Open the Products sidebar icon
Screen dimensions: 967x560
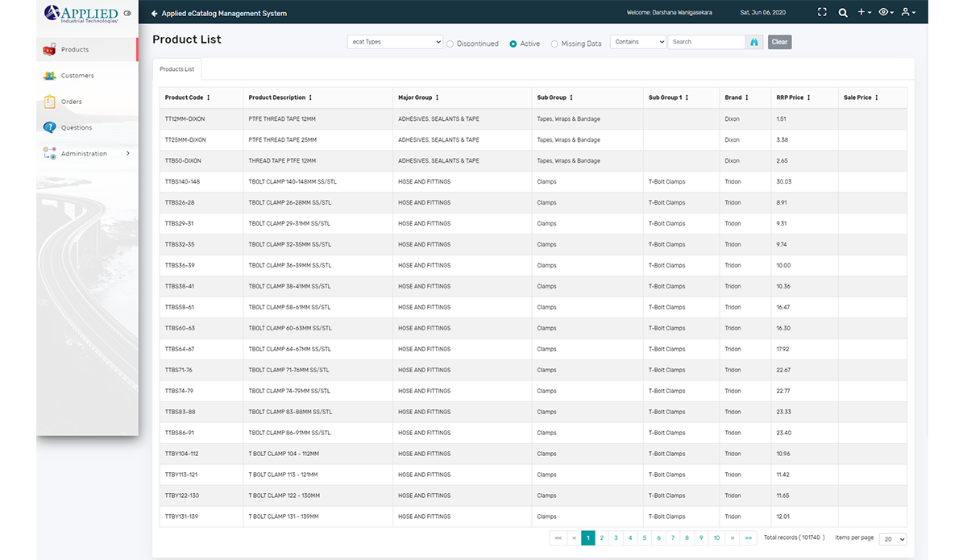(49, 49)
